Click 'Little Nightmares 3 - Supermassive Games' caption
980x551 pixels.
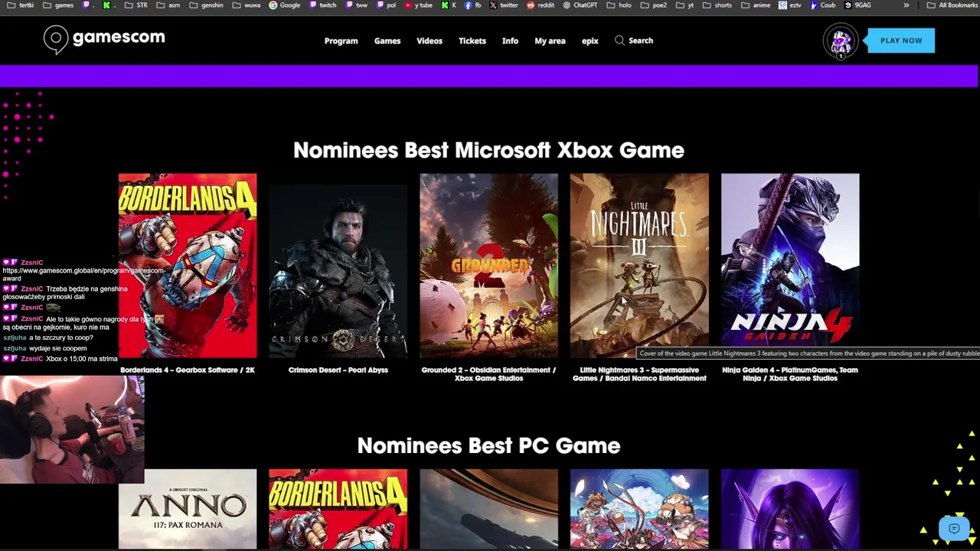point(639,373)
